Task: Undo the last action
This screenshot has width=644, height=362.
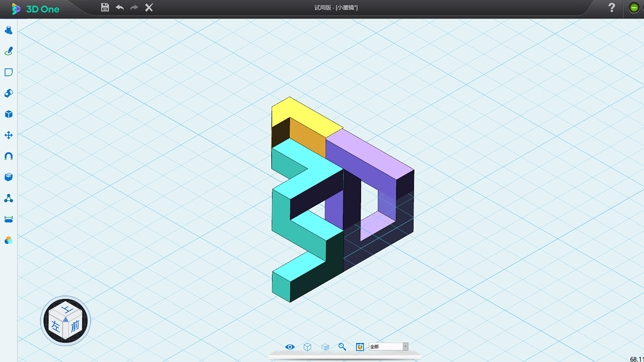Action: [x=120, y=8]
